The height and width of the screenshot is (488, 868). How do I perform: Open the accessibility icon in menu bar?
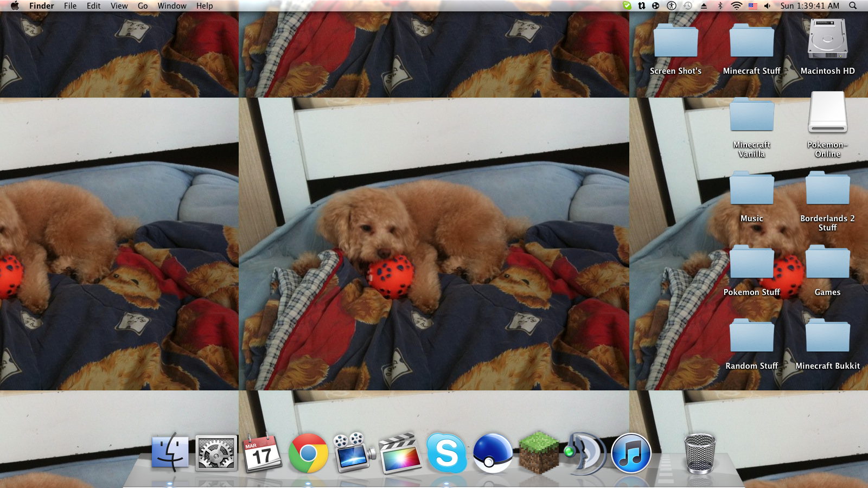672,5
